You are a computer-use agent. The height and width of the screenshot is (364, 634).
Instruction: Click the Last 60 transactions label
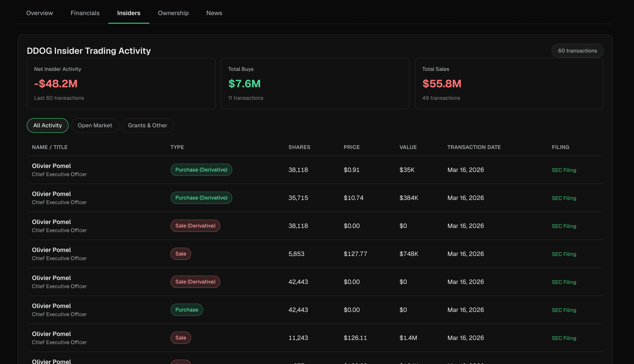pyautogui.click(x=59, y=98)
